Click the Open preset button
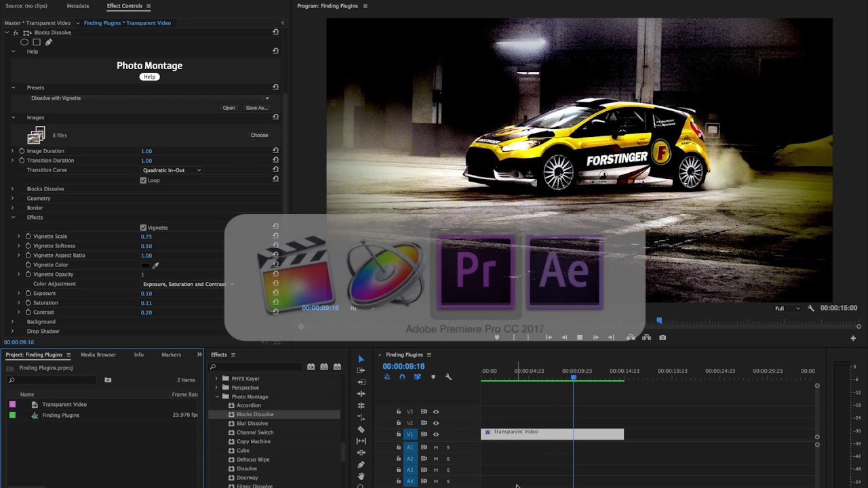This screenshot has width=868, height=488. (229, 108)
